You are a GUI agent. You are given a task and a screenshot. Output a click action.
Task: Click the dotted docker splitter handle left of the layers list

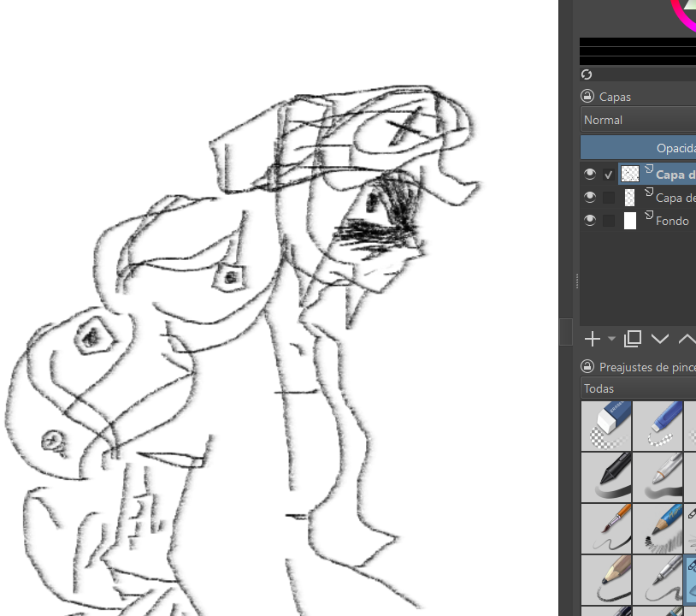(x=576, y=281)
